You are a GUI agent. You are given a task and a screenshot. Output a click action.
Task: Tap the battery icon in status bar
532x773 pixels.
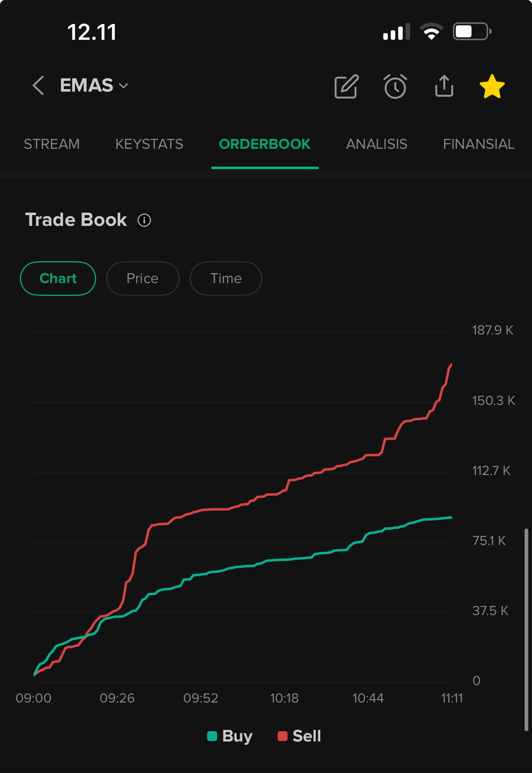coord(472,32)
